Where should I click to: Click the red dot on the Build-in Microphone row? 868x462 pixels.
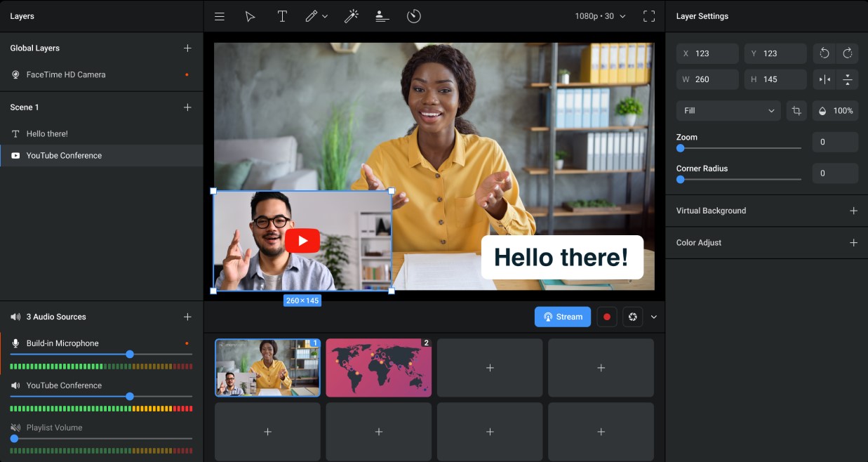pos(187,343)
